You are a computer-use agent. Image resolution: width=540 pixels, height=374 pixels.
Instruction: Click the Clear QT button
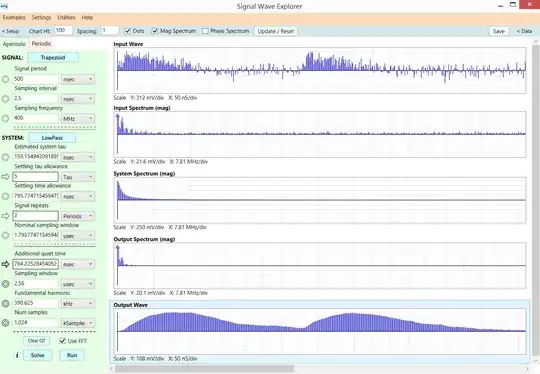(x=37, y=341)
